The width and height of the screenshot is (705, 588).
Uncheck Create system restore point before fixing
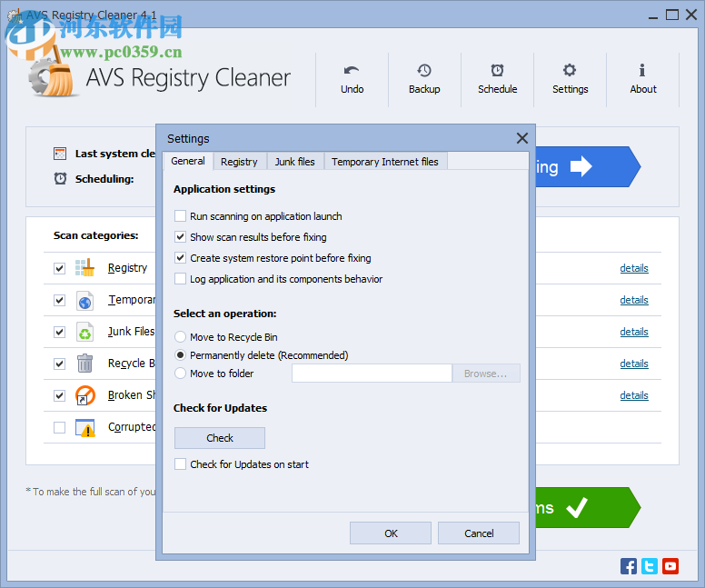180,258
